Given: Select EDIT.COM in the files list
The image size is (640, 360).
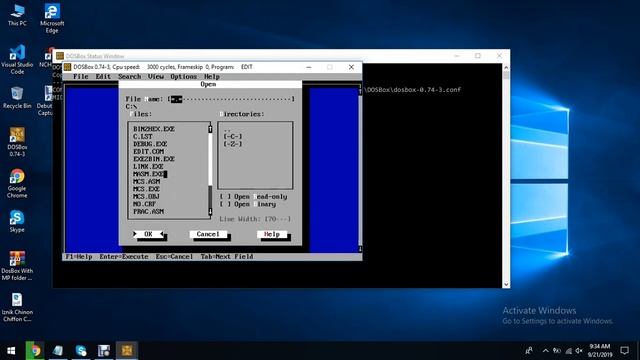Looking at the screenshot, I should [148, 151].
